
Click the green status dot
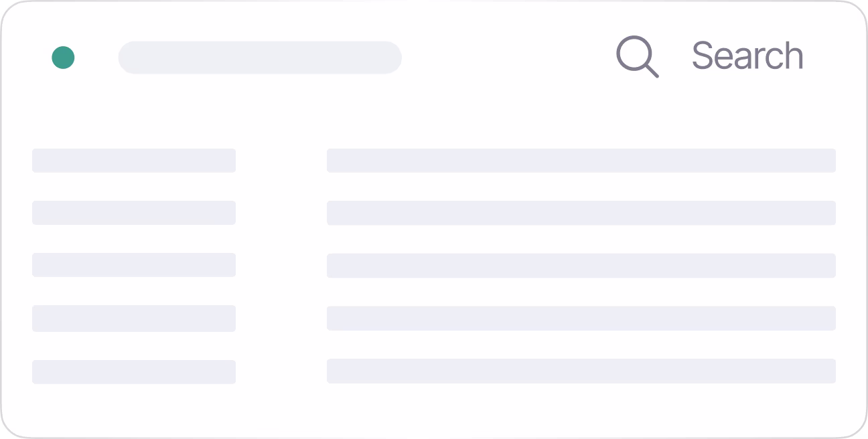[x=63, y=58]
